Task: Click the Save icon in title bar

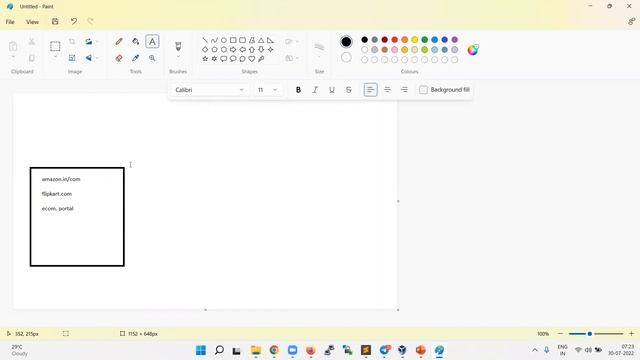Action: [x=55, y=22]
